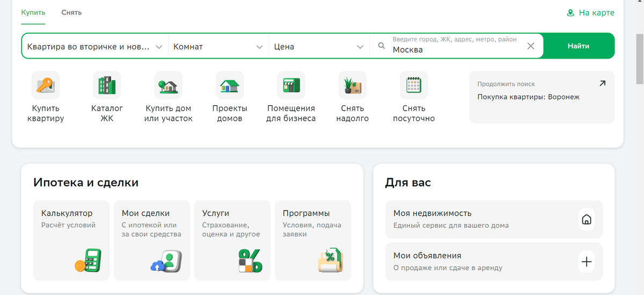Open the Мои объявления row
Viewport: 644px width, 295px height.
pos(494,262)
